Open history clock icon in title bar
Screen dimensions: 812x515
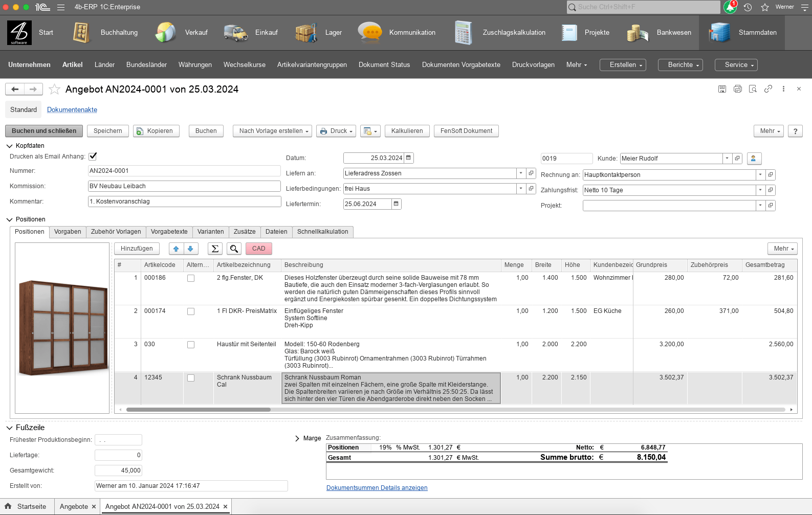[x=748, y=7]
